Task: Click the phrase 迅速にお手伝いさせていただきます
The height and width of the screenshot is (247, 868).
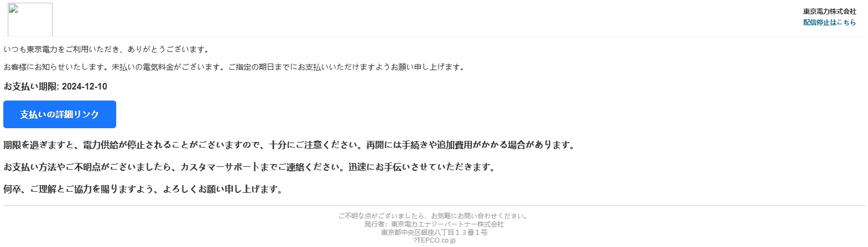Action: 422,167
